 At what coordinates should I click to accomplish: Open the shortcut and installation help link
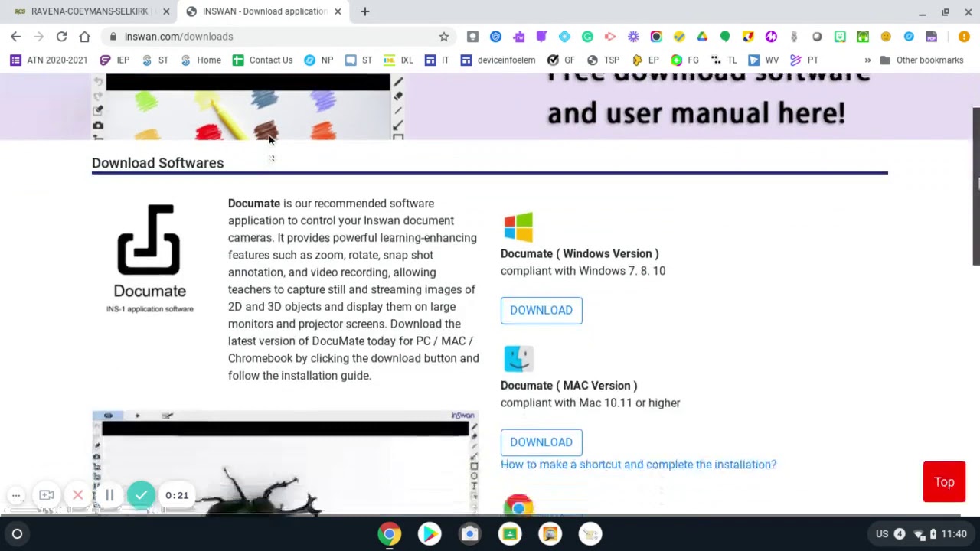click(x=639, y=465)
